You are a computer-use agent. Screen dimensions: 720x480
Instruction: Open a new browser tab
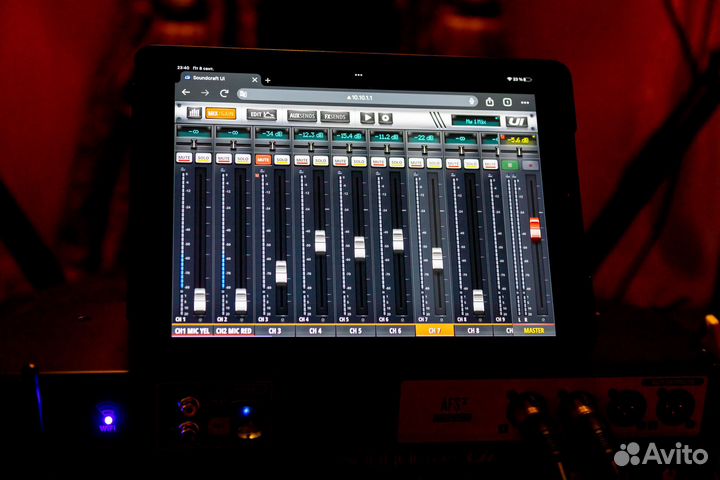click(x=267, y=79)
